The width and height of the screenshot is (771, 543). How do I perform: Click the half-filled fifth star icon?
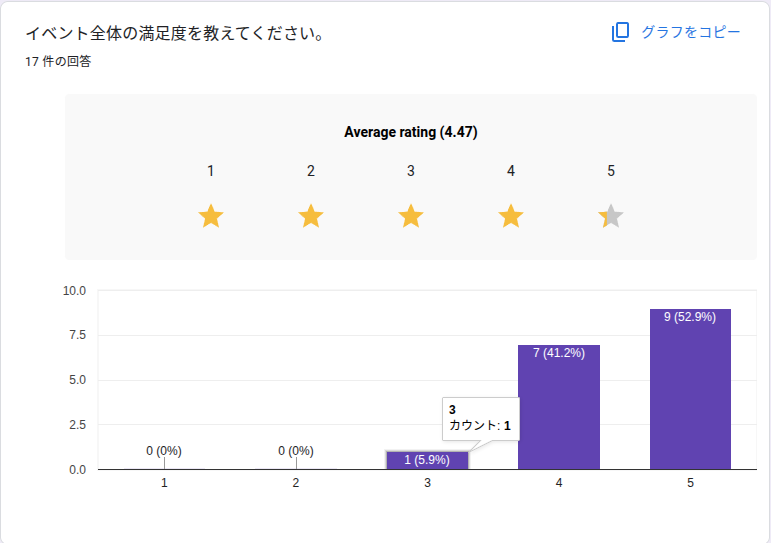pyautogui.click(x=611, y=216)
